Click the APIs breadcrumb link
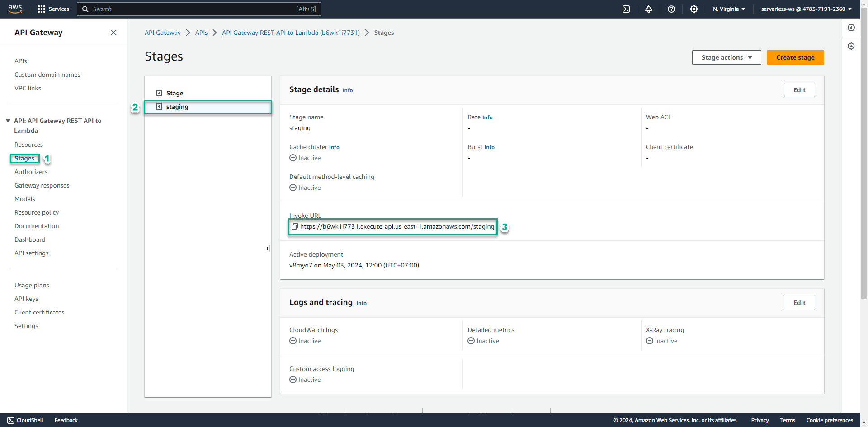The image size is (868, 427). [x=202, y=33]
